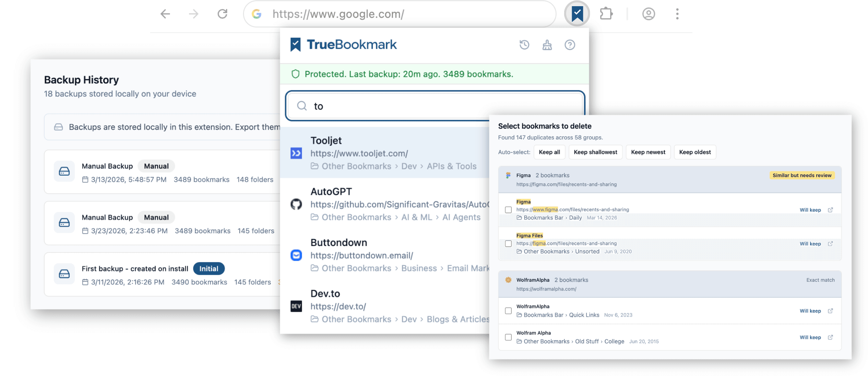Click 'Will keep' for Wolfram Alpha College

810,337
